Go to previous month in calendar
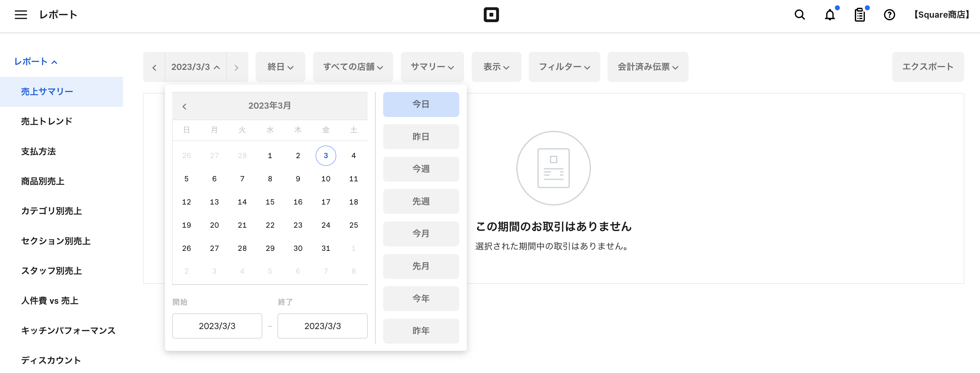 point(185,107)
